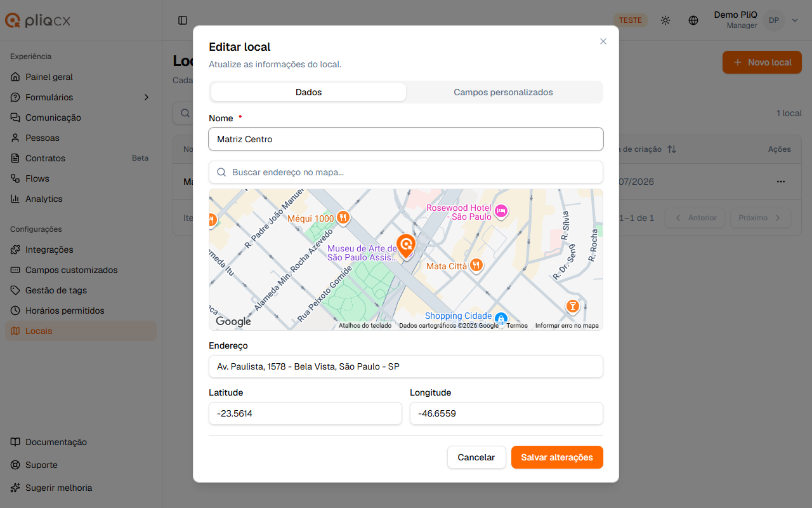The height and width of the screenshot is (508, 812).
Task: Open the Suporte link
Action: coord(81,465)
